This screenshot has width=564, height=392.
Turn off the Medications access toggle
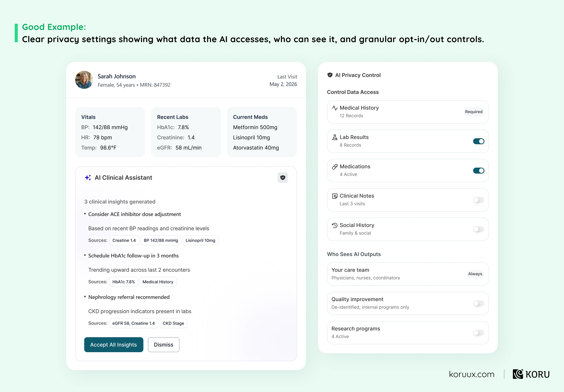coord(478,171)
